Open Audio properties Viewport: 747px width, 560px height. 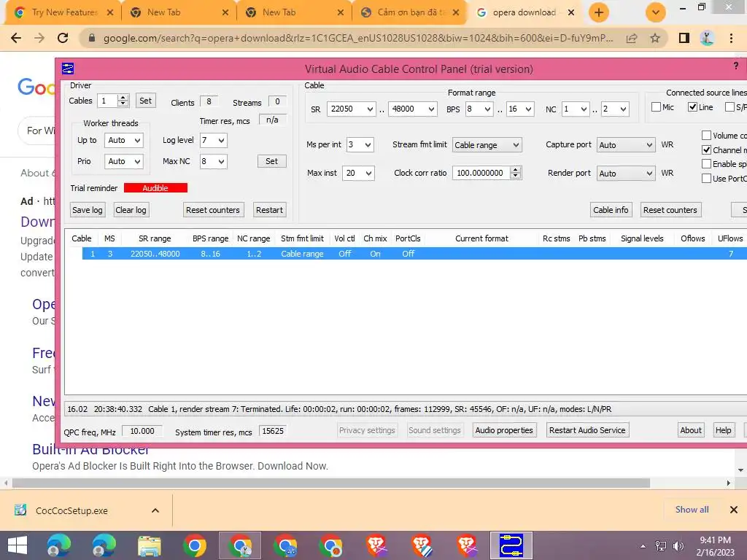point(504,430)
